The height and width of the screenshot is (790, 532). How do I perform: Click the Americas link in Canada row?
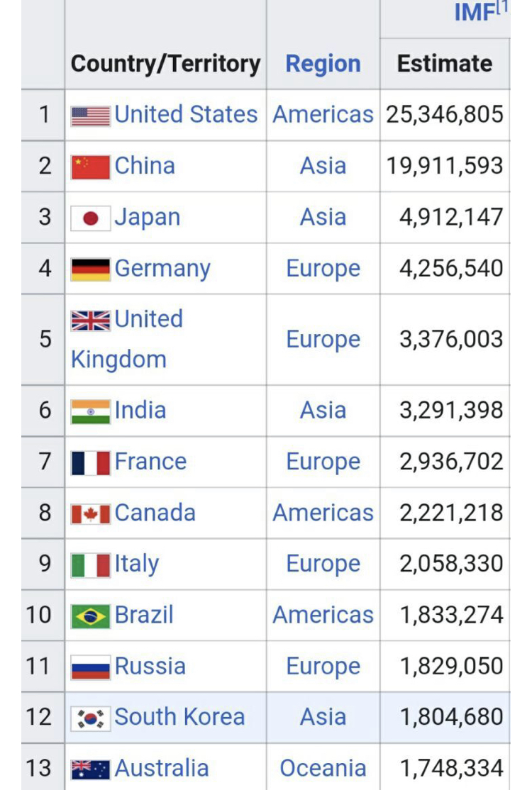click(323, 513)
